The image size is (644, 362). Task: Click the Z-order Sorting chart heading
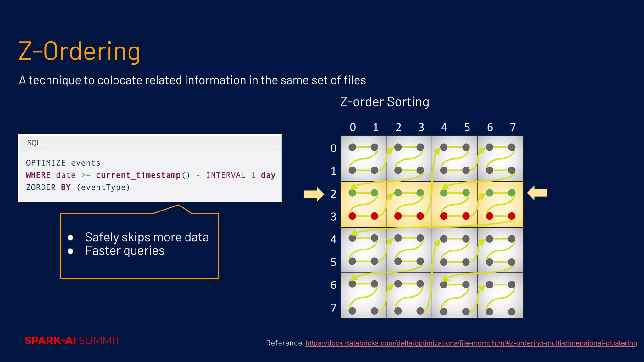point(384,102)
